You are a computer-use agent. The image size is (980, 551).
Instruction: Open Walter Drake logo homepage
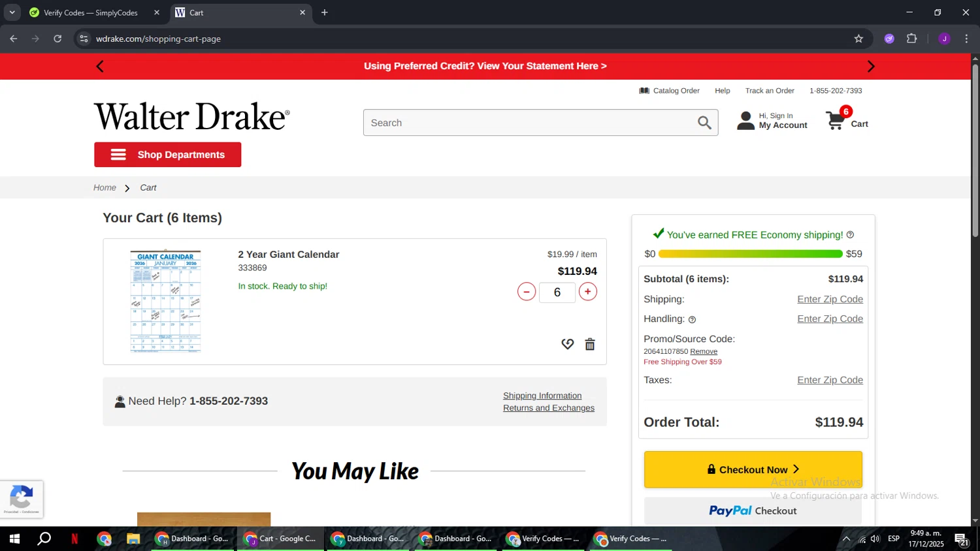tap(191, 117)
